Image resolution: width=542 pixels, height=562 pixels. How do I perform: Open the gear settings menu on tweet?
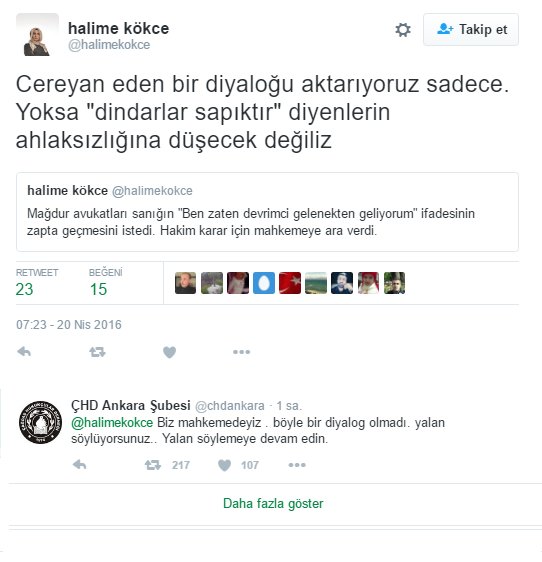[x=403, y=30]
